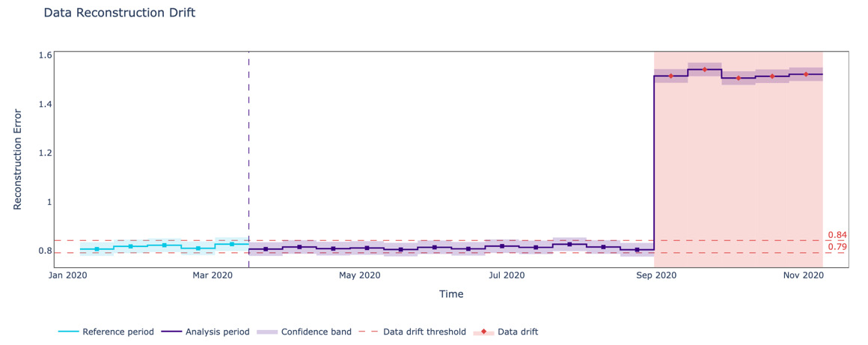Click the first red drift marker after Sep 2020

click(671, 76)
